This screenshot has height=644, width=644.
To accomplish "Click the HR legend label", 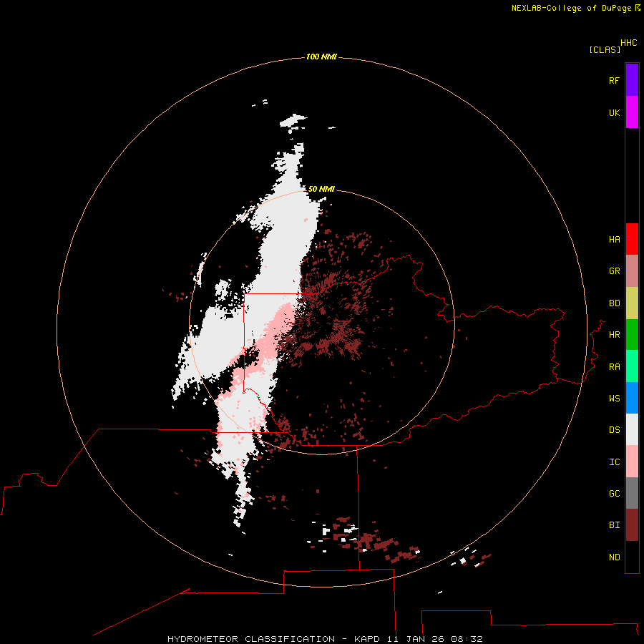I will [x=614, y=335].
